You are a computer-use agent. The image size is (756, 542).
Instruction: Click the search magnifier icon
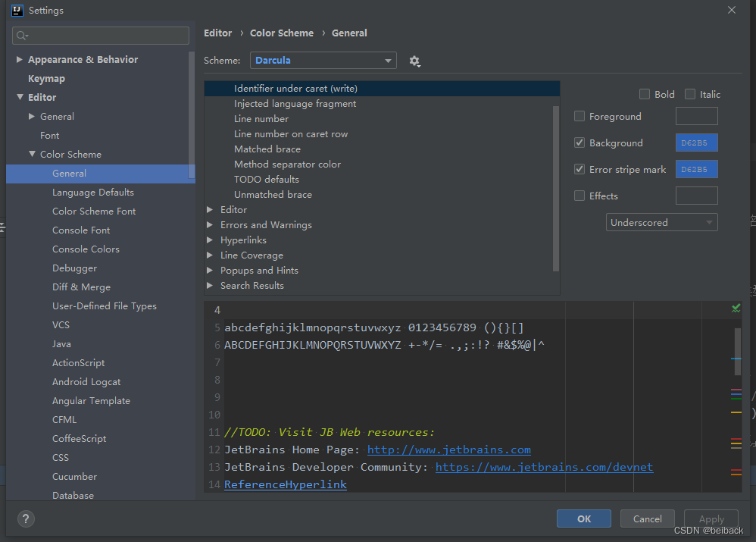(22, 36)
